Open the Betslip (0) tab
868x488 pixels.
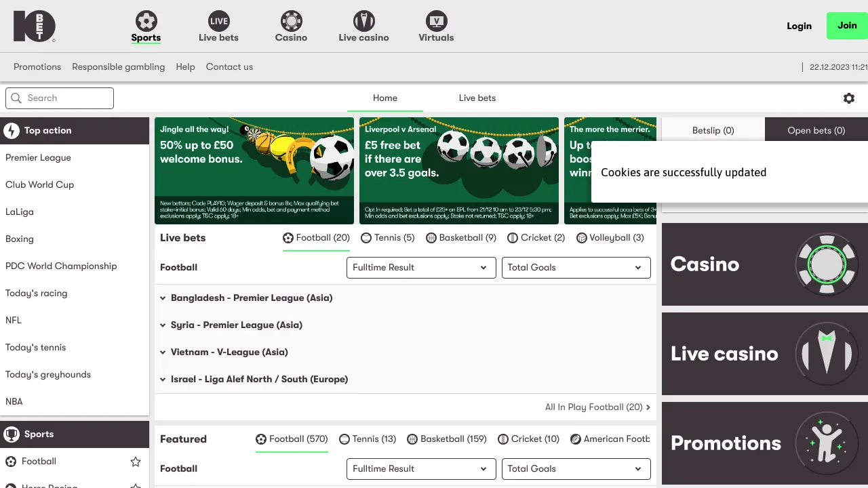[713, 129]
